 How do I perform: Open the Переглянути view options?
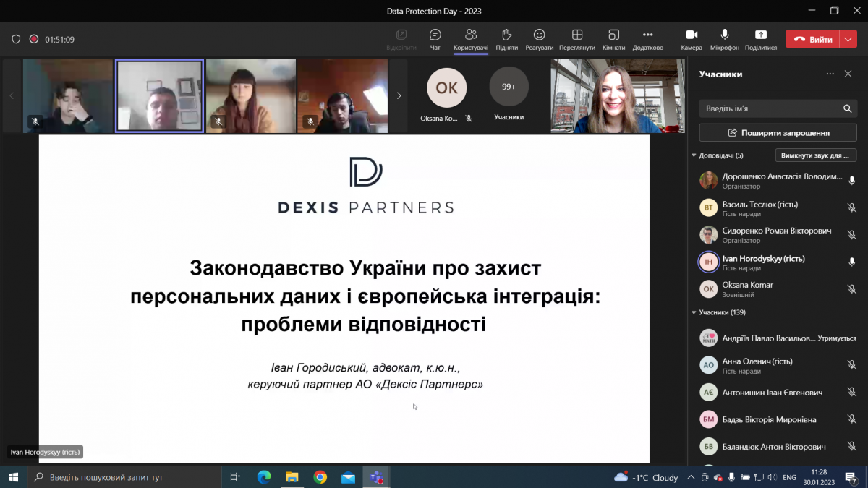coord(576,39)
